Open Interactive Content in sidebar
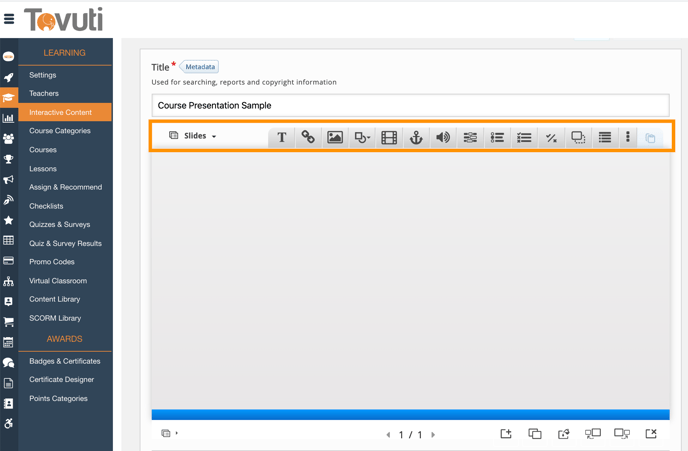 [x=60, y=112]
